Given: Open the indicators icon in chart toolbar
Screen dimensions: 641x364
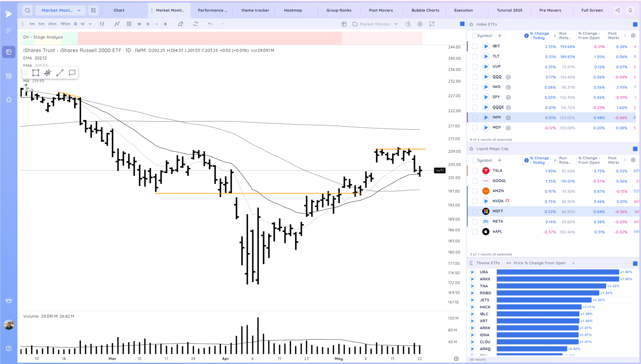Looking at the screenshot, I should point(117,24).
